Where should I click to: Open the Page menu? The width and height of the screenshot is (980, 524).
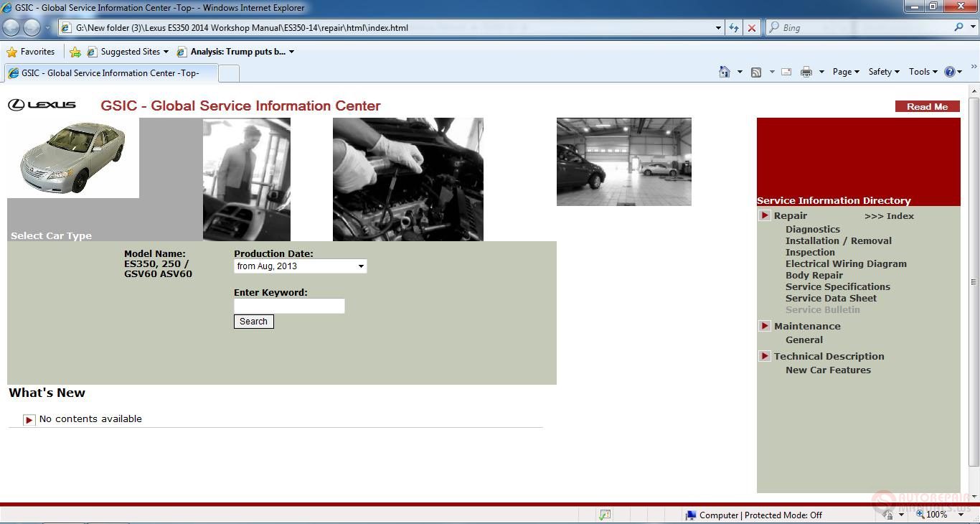coord(846,72)
